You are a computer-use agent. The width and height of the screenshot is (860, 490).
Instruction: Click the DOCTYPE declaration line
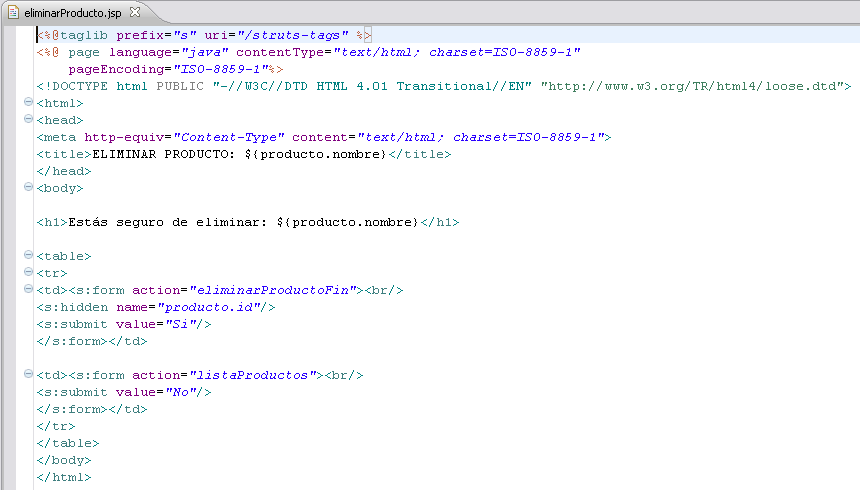click(444, 86)
